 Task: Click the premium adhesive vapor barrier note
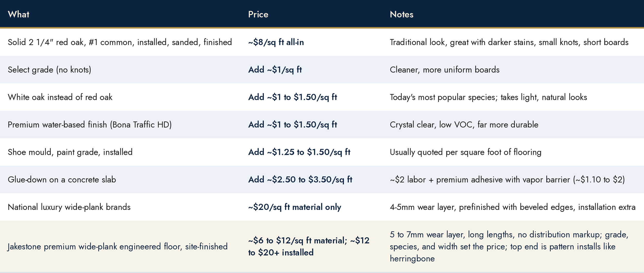pos(507,180)
